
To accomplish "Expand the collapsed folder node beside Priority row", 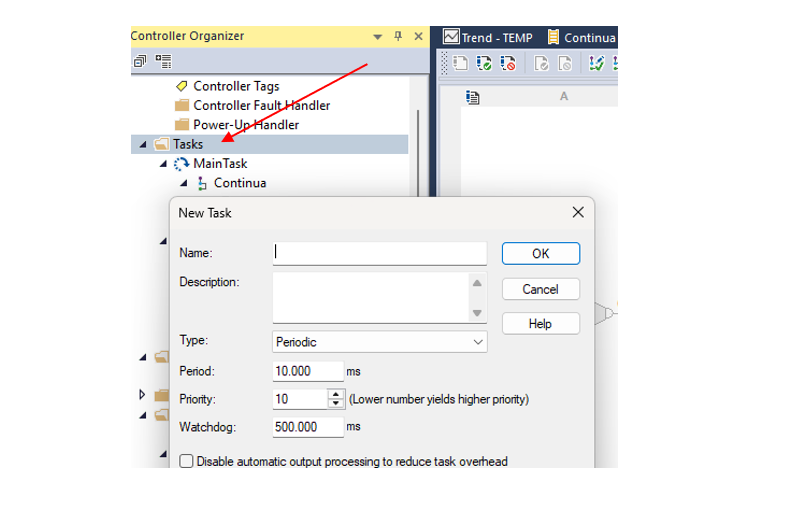I will (x=142, y=395).
